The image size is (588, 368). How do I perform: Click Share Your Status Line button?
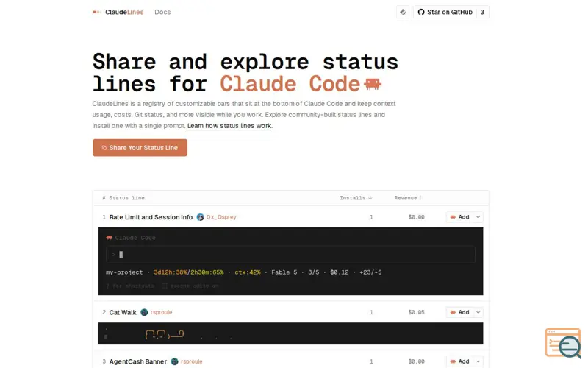click(x=140, y=148)
